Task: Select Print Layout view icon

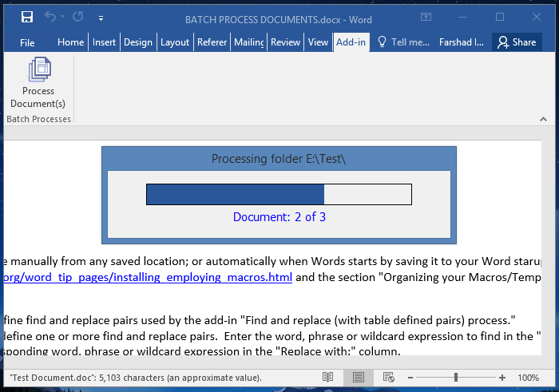Action: coord(359,377)
